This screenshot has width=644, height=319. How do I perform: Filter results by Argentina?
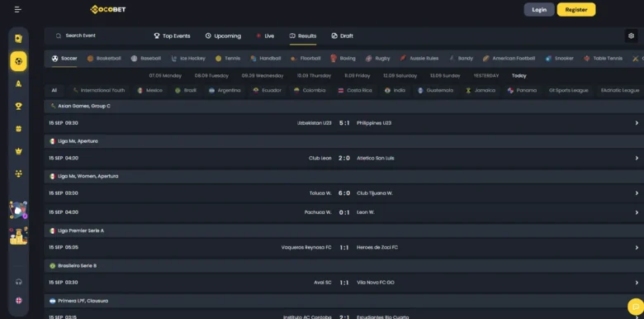[x=225, y=90]
